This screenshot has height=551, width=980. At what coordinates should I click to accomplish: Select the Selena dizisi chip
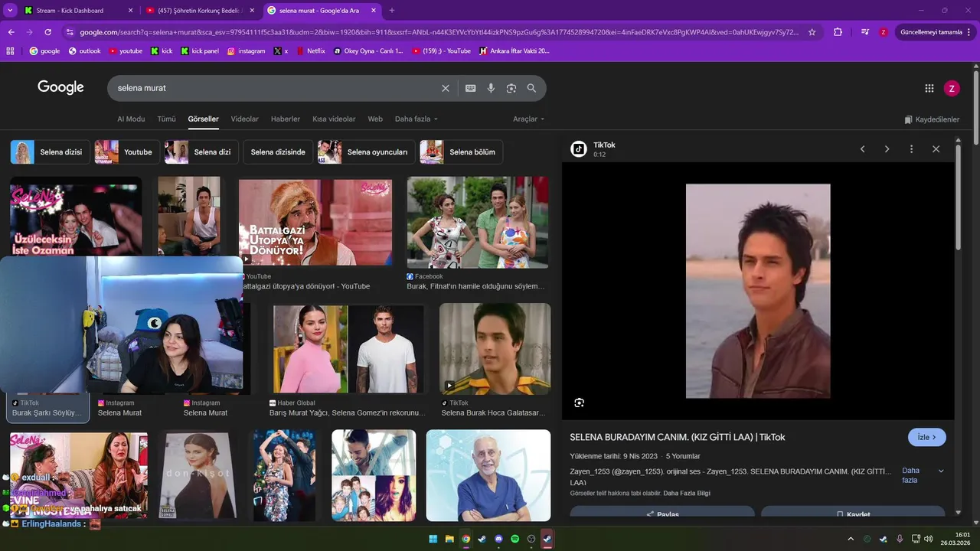point(50,152)
